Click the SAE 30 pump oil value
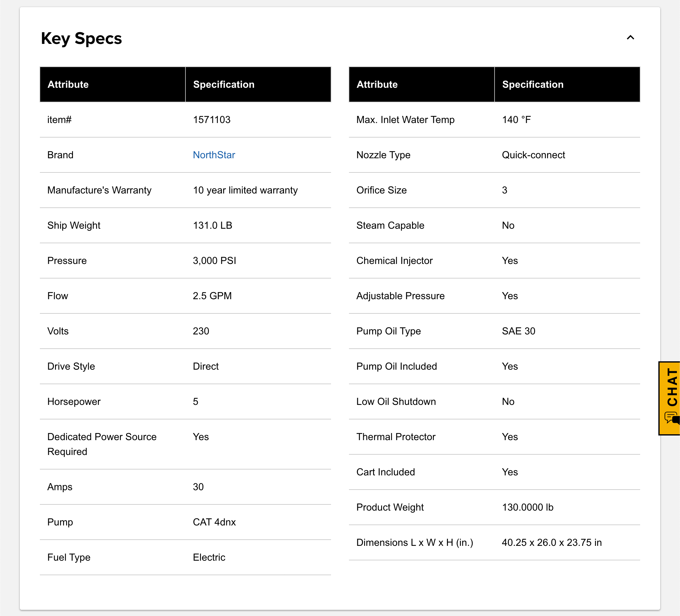This screenshot has width=680, height=616. point(518,331)
